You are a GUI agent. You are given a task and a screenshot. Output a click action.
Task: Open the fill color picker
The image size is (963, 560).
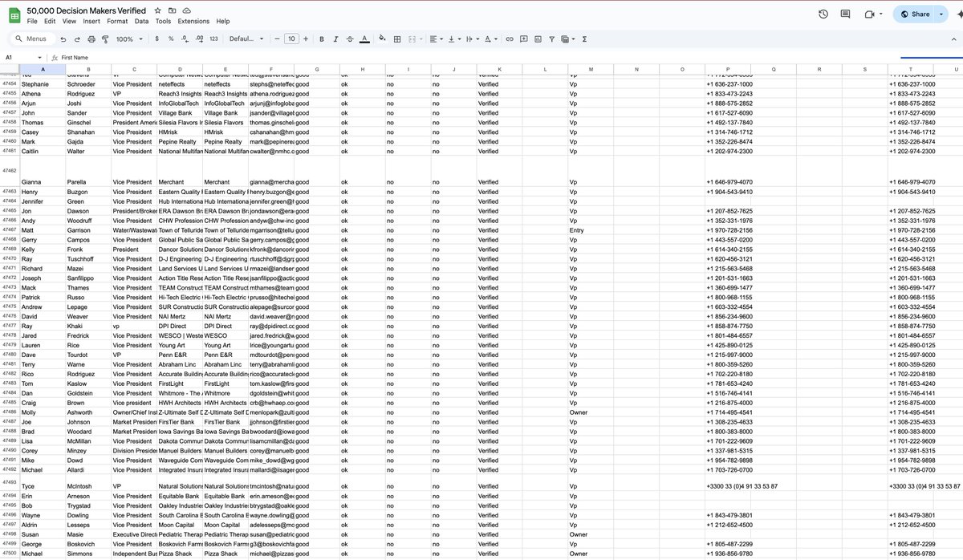coord(382,39)
